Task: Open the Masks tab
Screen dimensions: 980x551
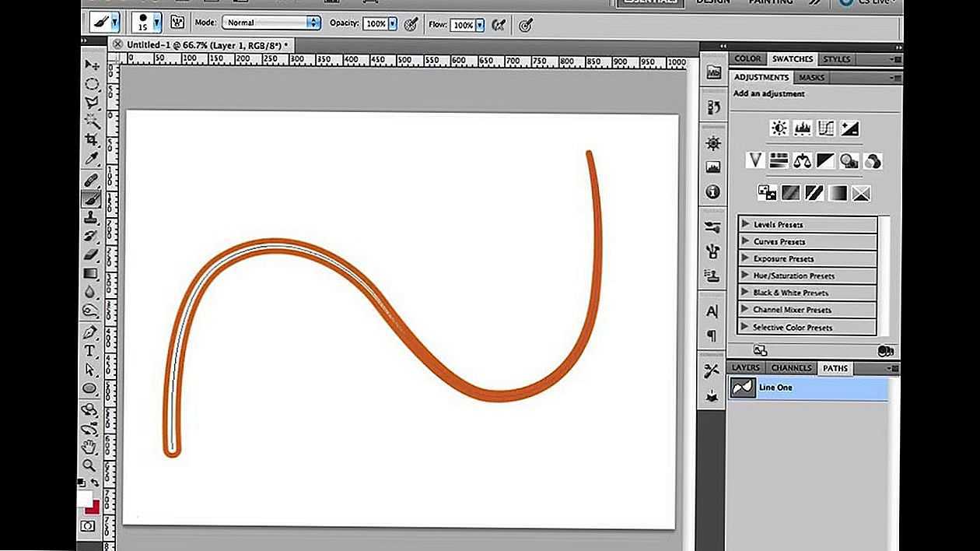Action: click(x=811, y=77)
